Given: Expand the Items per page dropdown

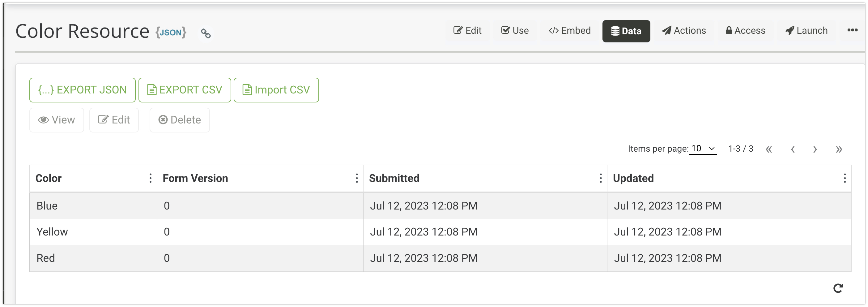Looking at the screenshot, I should pyautogui.click(x=703, y=149).
